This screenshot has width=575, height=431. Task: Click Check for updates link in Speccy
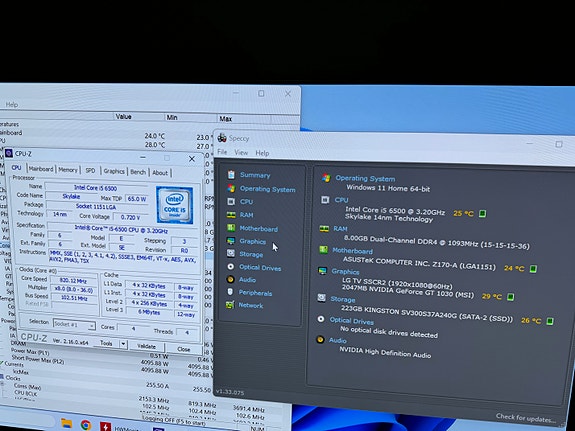[526, 418]
